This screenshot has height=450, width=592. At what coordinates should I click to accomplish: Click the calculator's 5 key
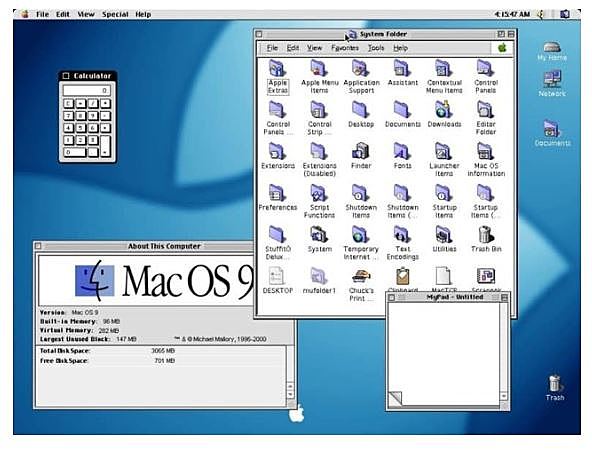(80, 128)
